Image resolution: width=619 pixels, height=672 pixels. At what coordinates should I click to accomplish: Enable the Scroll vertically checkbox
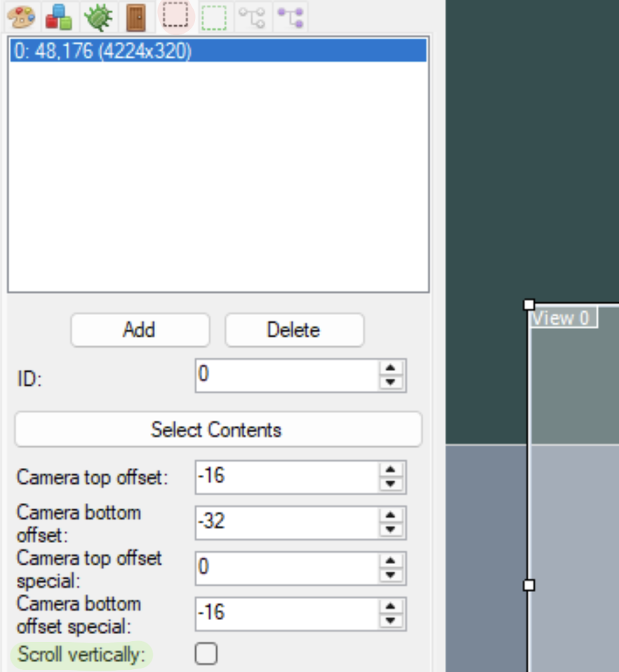click(x=206, y=654)
